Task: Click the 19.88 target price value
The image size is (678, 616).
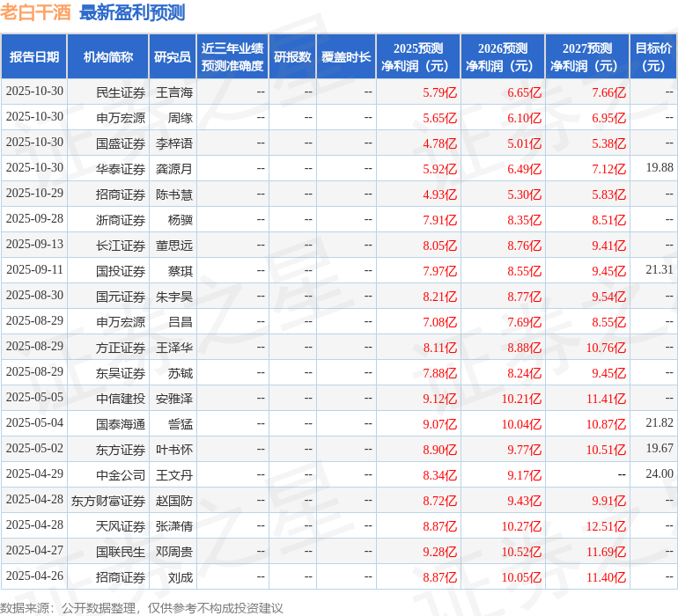Action: (x=659, y=167)
